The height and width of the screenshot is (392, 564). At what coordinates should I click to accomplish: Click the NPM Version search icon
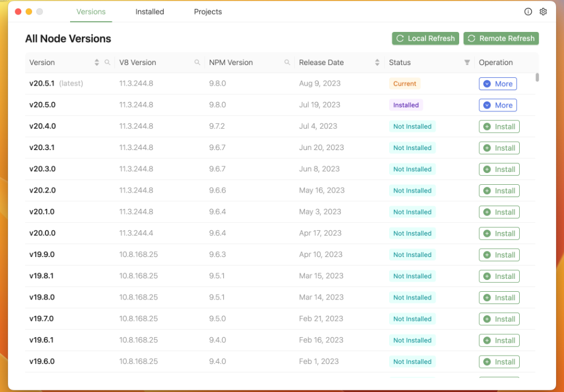(x=287, y=63)
